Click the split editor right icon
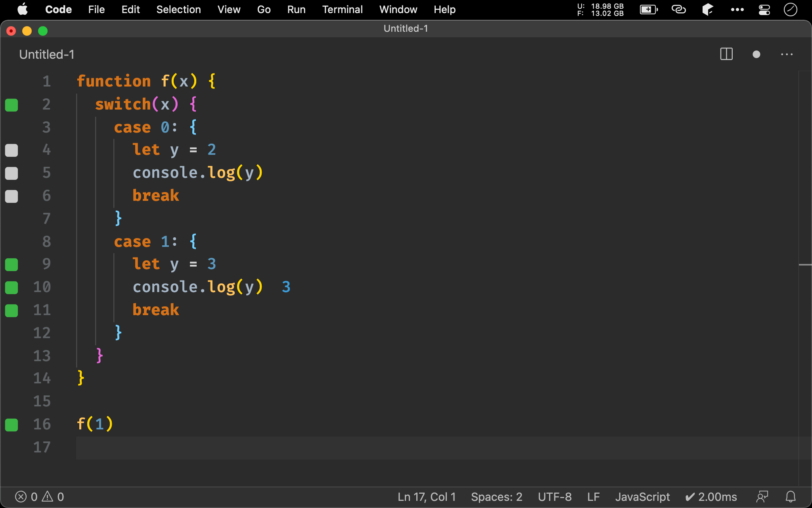Screen dimensions: 812x508 726,54
